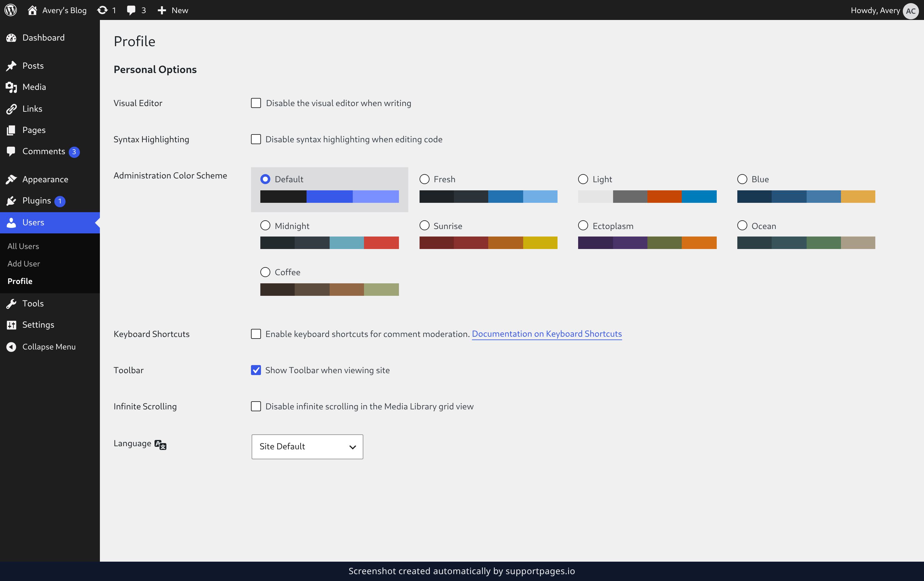Click the Posts pushpin icon
The width and height of the screenshot is (924, 581).
click(x=11, y=66)
